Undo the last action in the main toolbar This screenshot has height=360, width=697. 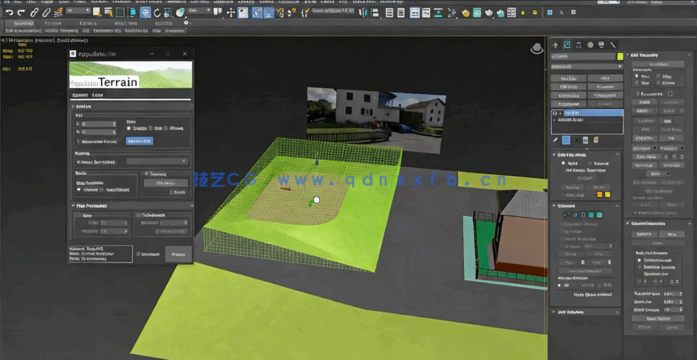(9, 12)
